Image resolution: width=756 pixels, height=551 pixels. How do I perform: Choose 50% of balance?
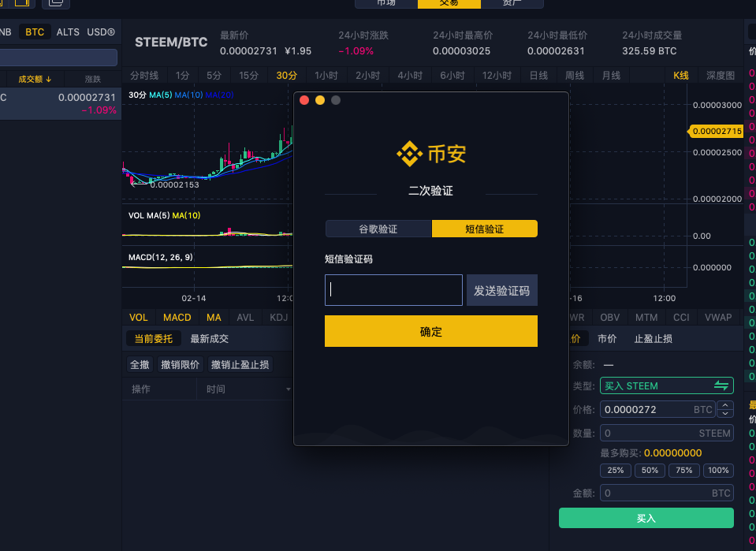pyautogui.click(x=650, y=470)
